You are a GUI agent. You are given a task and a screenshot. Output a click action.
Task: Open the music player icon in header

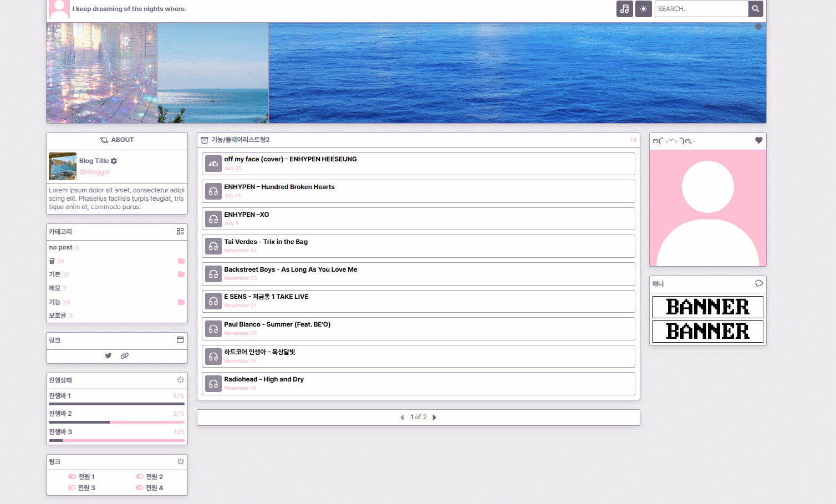[x=624, y=9]
